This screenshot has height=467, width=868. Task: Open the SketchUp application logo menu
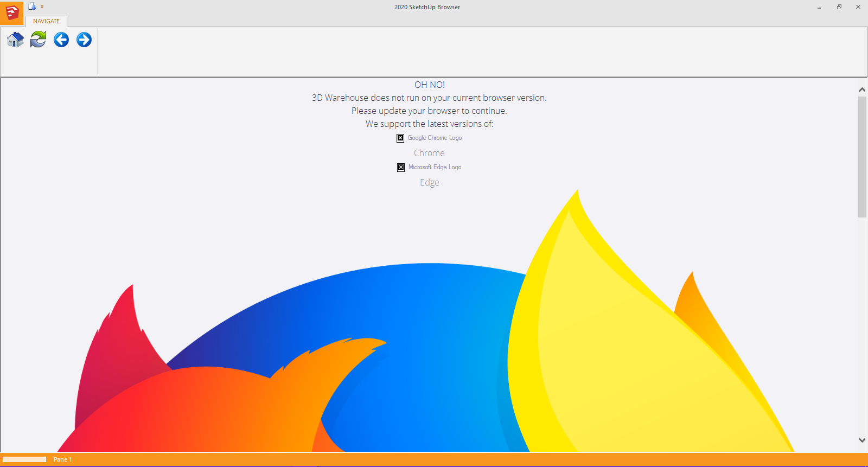[x=11, y=12]
